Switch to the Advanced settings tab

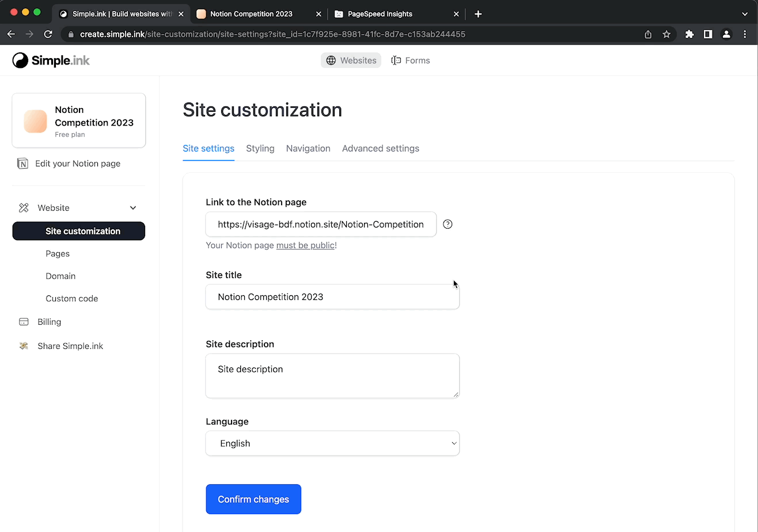(381, 149)
